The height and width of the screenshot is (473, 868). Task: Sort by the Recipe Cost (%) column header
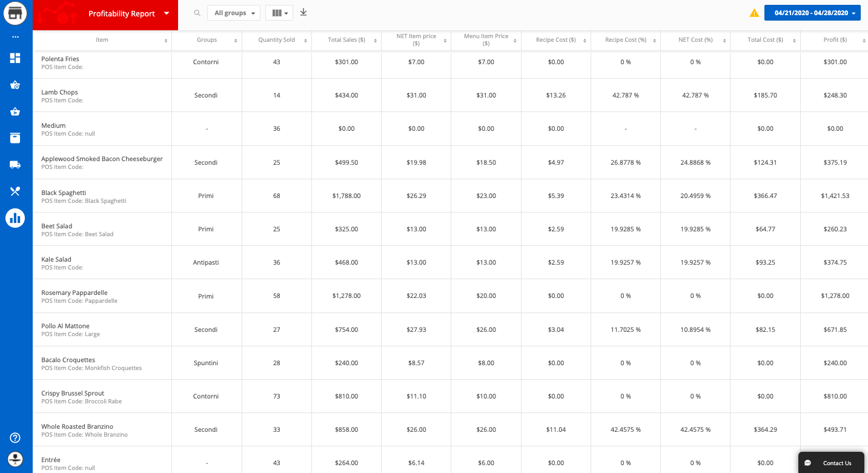(626, 40)
